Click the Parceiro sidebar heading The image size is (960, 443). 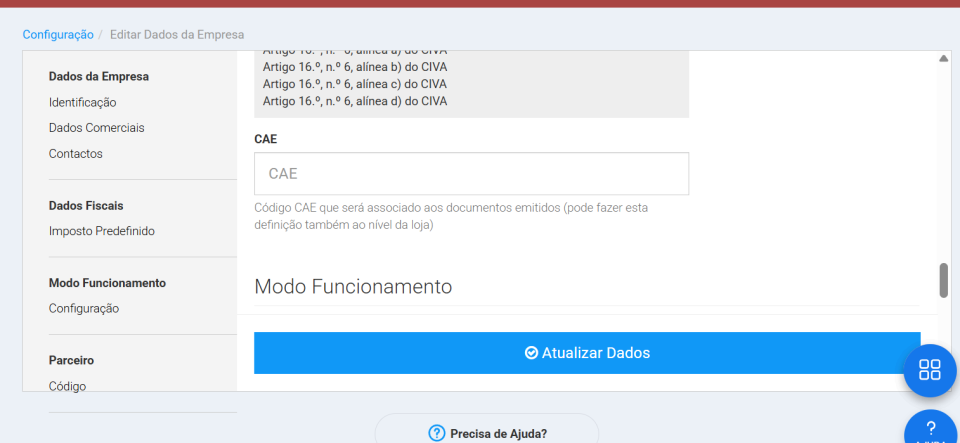click(71, 360)
